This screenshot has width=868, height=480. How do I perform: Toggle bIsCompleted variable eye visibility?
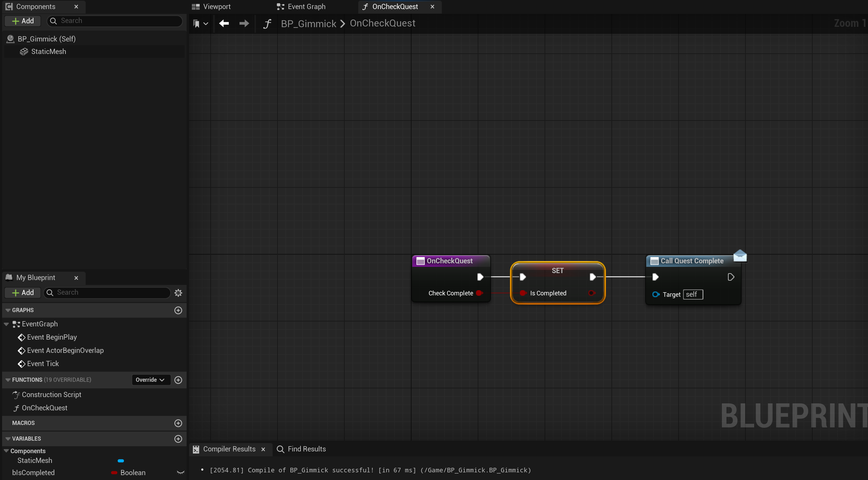(180, 473)
